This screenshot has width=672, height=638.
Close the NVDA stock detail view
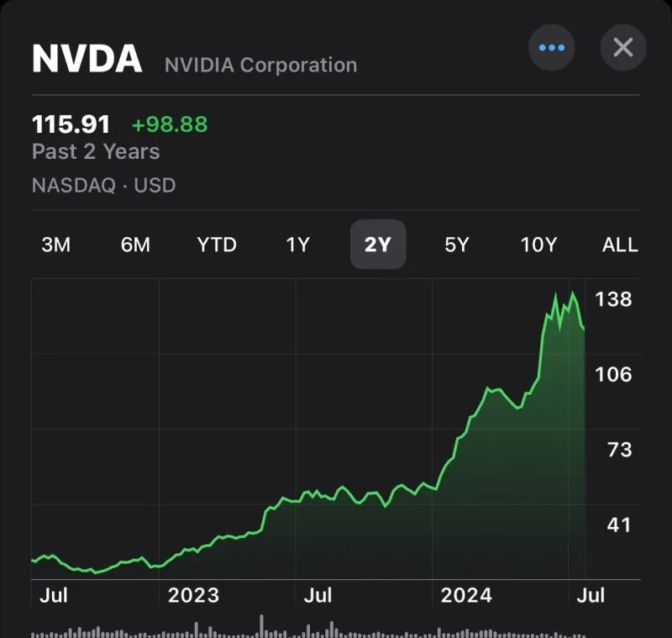[x=622, y=48]
